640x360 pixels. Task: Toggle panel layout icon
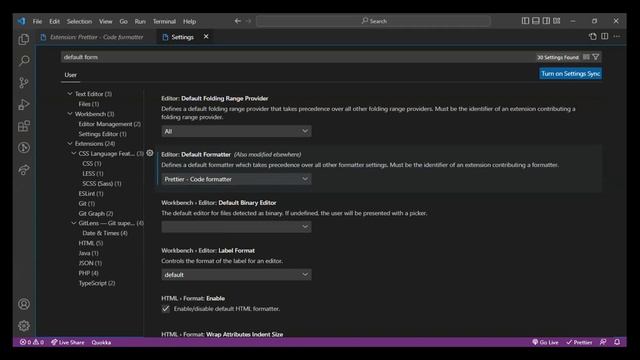[536, 21]
